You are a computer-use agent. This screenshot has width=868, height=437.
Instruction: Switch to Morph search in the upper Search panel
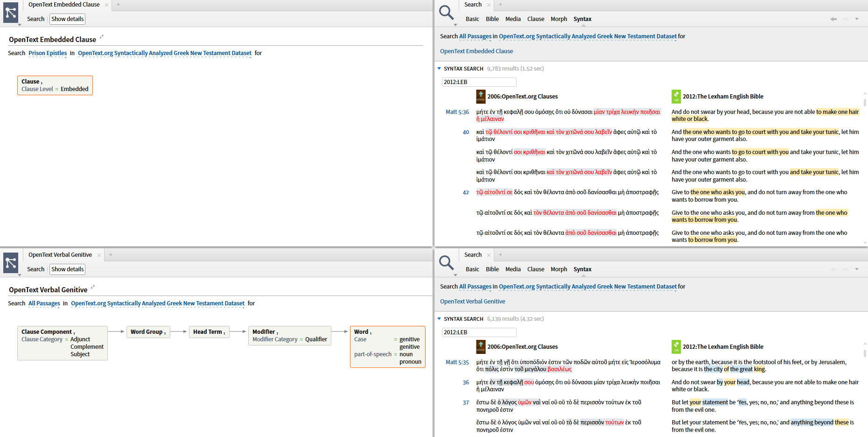[x=559, y=19]
